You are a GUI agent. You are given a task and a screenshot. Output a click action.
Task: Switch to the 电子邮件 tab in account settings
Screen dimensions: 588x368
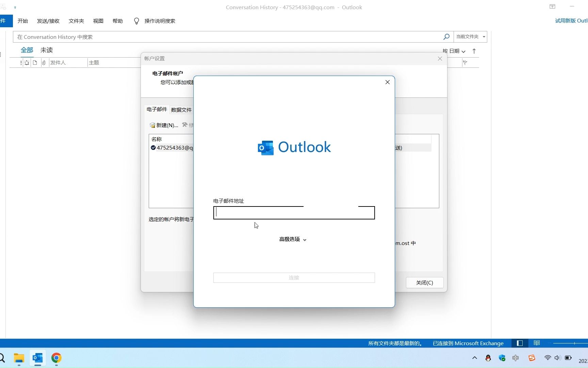[157, 109]
